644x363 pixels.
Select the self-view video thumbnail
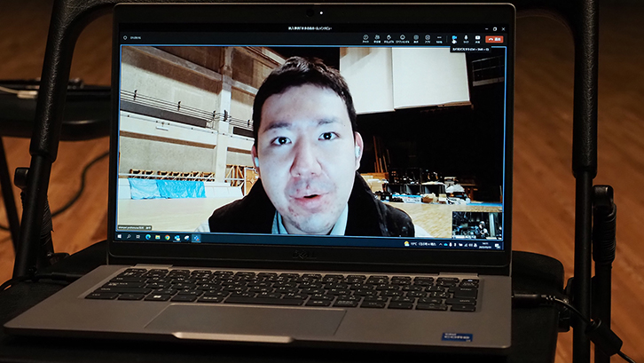[x=477, y=224]
